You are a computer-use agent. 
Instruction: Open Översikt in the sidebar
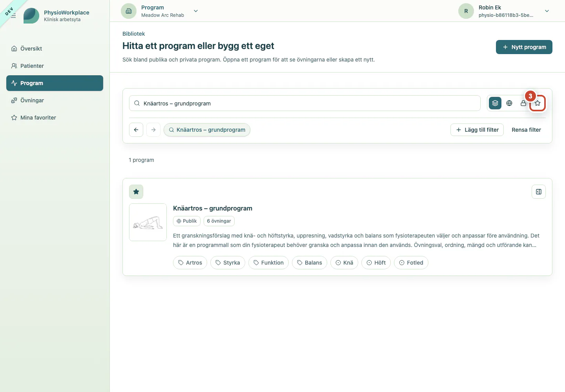pos(55,49)
